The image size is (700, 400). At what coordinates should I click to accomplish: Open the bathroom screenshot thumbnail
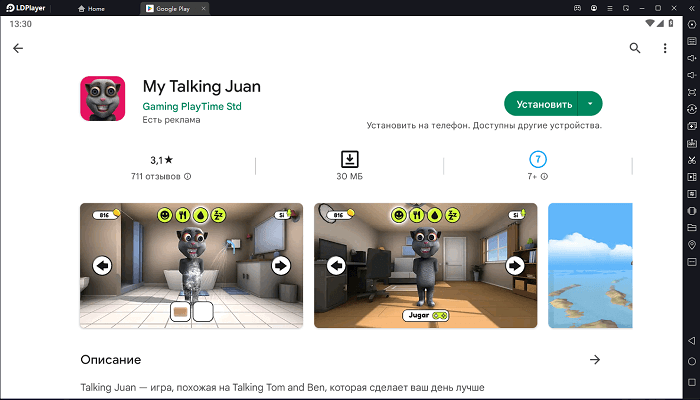point(192,266)
